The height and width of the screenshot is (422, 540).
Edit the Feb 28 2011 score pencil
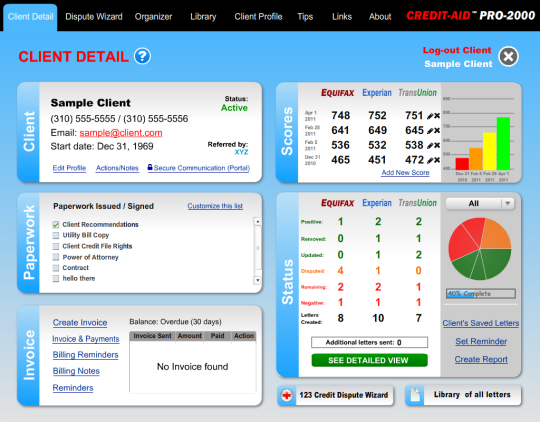pyautogui.click(x=430, y=131)
